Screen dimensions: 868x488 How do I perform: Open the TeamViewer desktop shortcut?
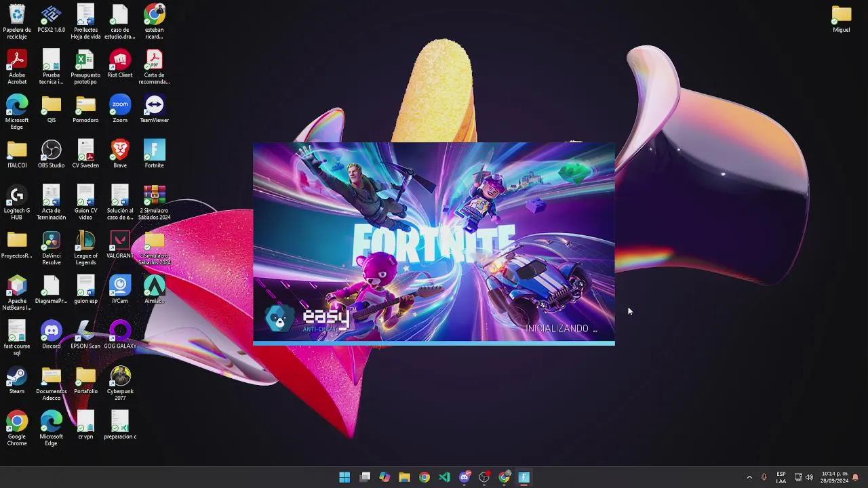[x=154, y=109]
